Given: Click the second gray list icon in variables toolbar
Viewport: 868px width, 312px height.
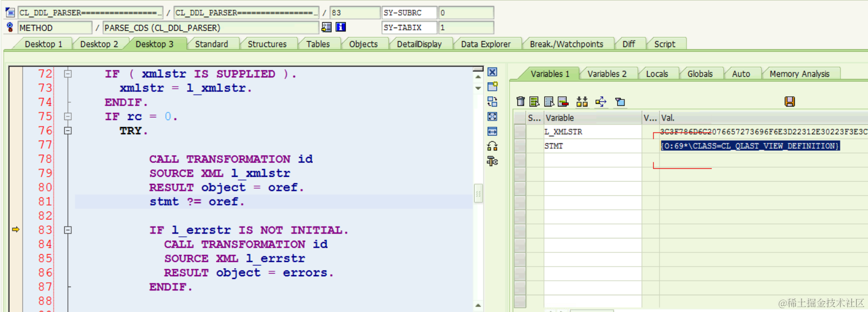Looking at the screenshot, I should tap(549, 101).
